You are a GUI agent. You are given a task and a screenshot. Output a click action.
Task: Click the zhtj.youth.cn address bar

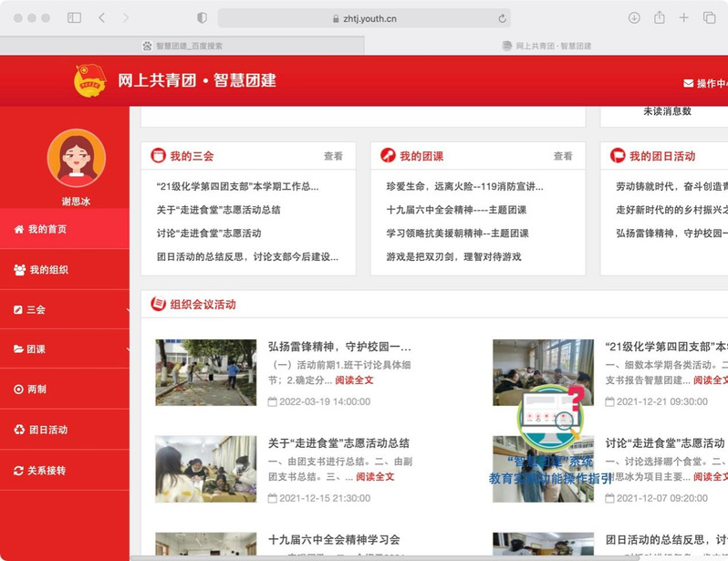tap(365, 18)
